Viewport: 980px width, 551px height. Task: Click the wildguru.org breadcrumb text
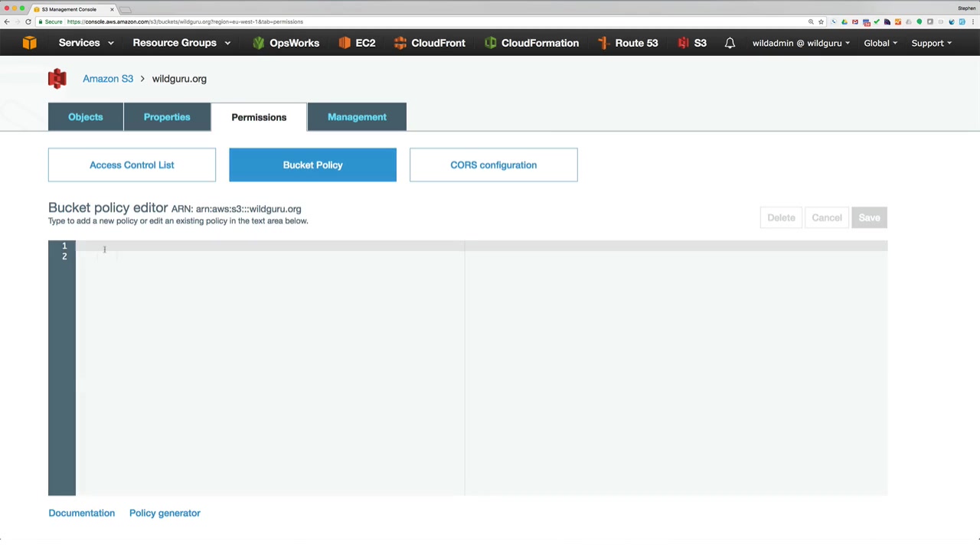click(x=179, y=79)
